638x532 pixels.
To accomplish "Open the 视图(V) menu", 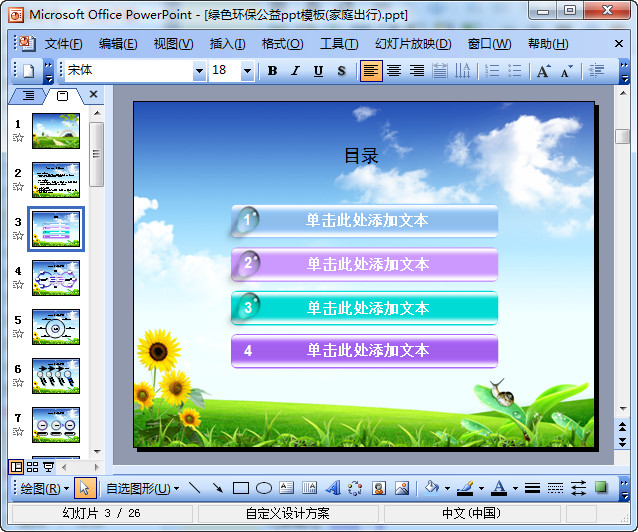I will [x=173, y=44].
